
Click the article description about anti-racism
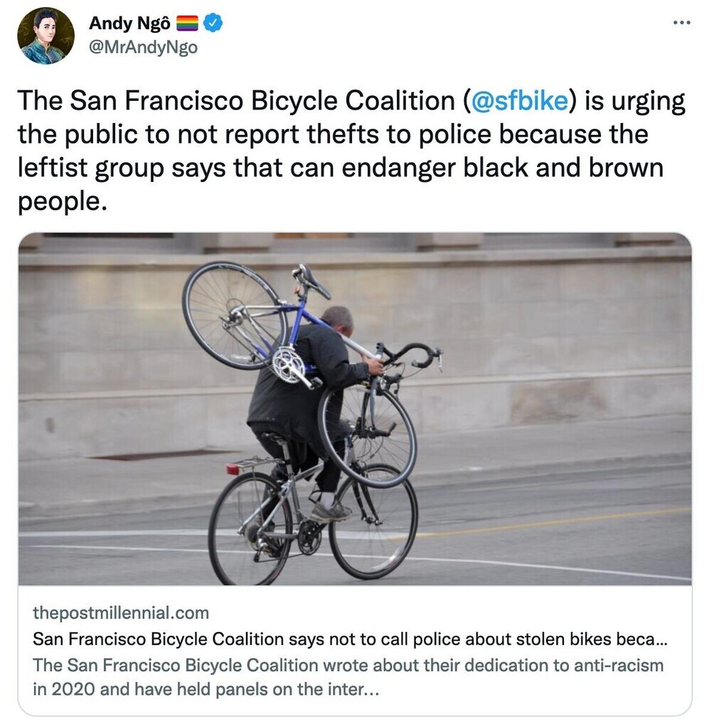[348, 678]
